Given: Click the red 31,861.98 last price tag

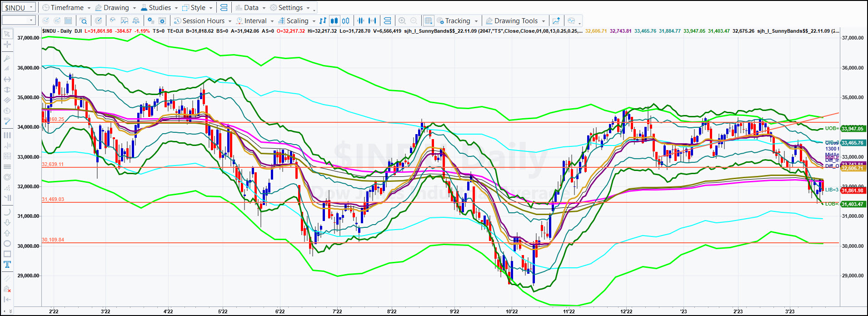Looking at the screenshot, I should pyautogui.click(x=853, y=191).
